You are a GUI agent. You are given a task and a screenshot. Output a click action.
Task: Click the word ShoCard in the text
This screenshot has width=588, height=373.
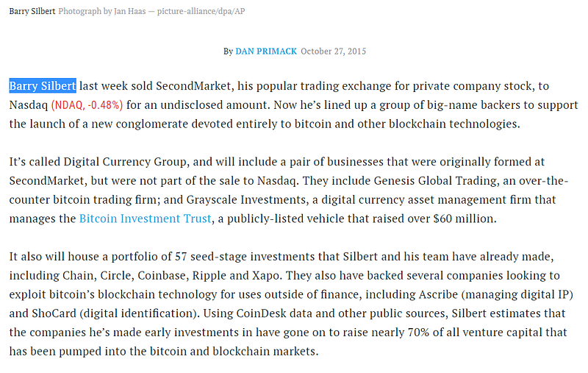(x=54, y=313)
